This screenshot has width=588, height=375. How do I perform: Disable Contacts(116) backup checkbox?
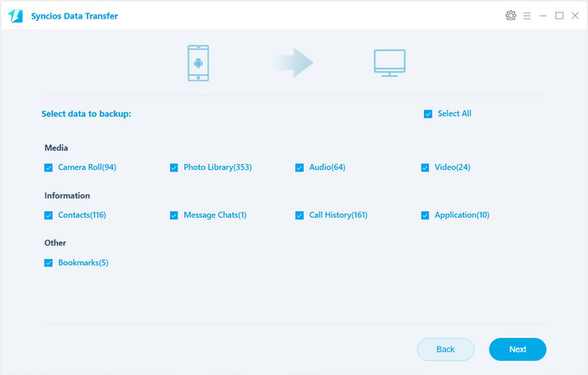pos(49,216)
